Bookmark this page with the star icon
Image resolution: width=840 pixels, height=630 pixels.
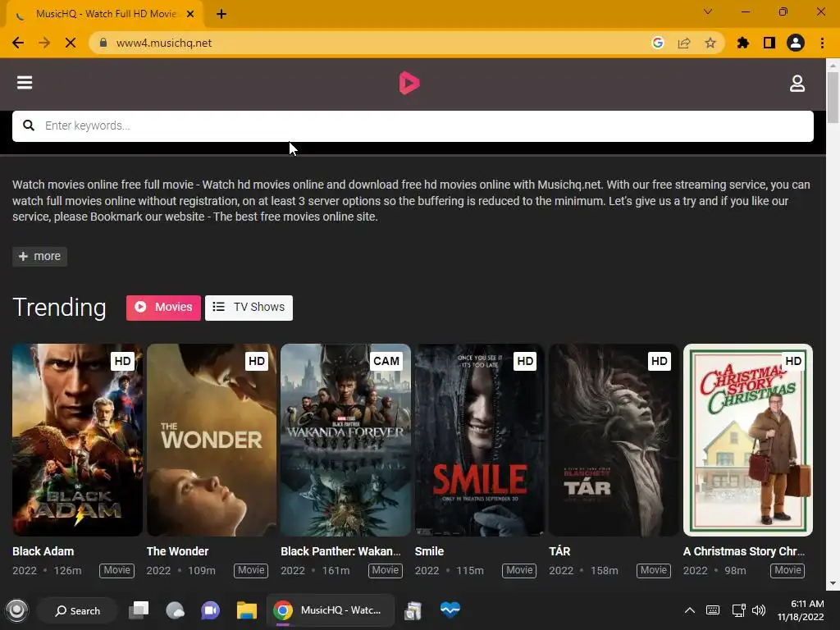710,43
